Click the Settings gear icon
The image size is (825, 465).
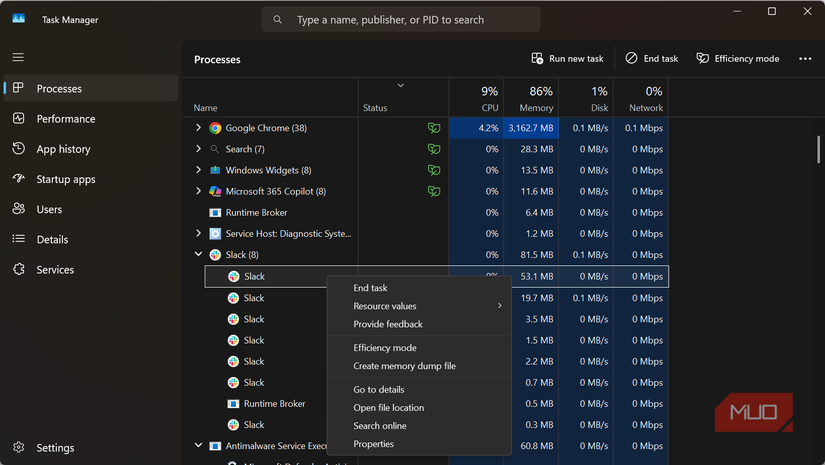pyautogui.click(x=18, y=447)
